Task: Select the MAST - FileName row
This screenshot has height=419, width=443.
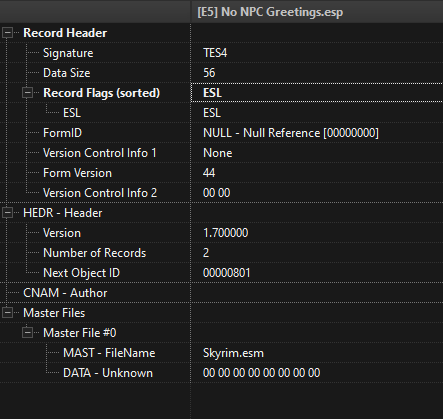Action: (x=221, y=353)
